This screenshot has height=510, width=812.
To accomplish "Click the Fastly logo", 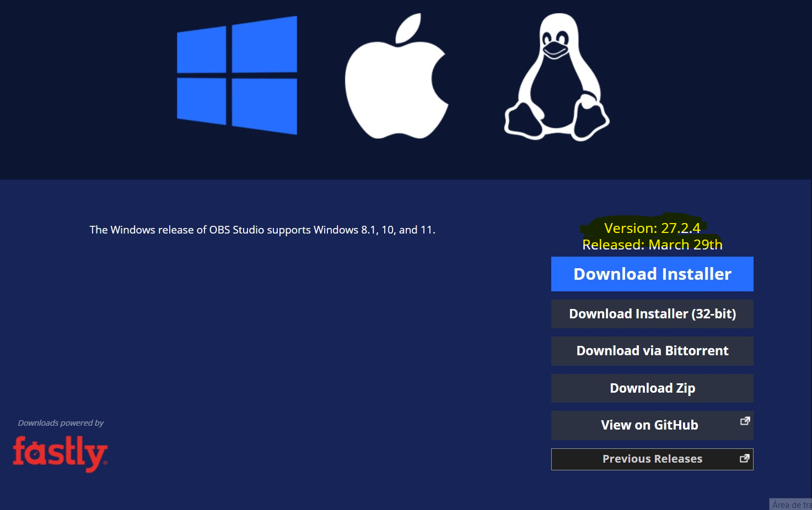I will pyautogui.click(x=60, y=453).
